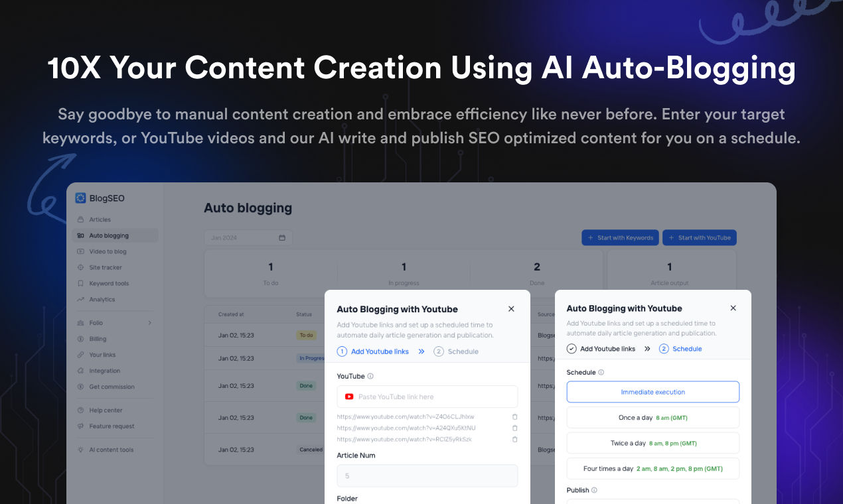Click the Article Num input field
Image resolution: width=843 pixels, height=504 pixels.
427,475
